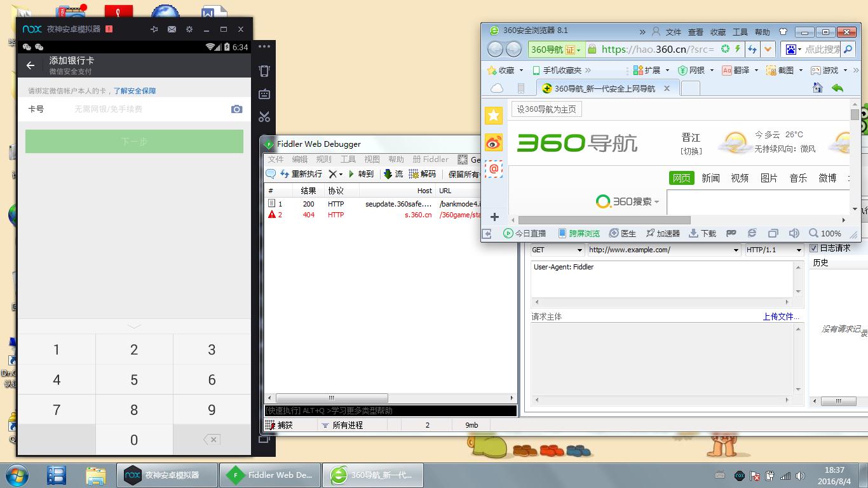Click the browser mute speaker icon
This screenshot has height=488, width=868.
794,233
